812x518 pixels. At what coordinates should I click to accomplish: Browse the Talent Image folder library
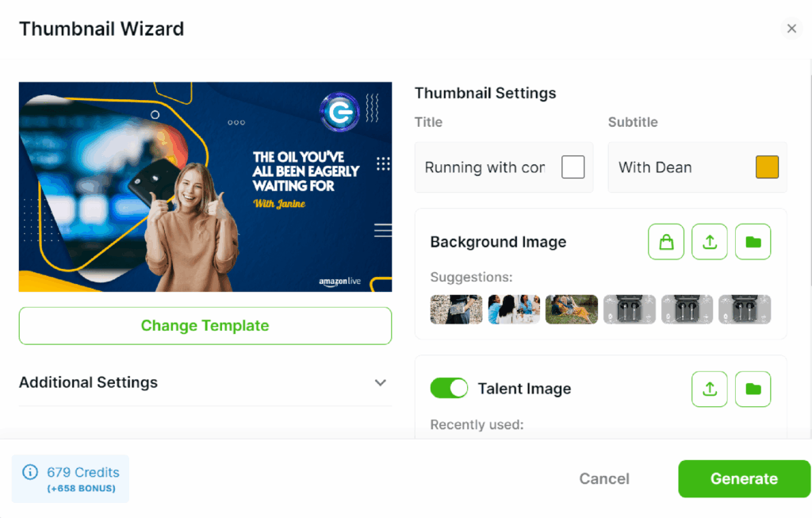pos(753,389)
